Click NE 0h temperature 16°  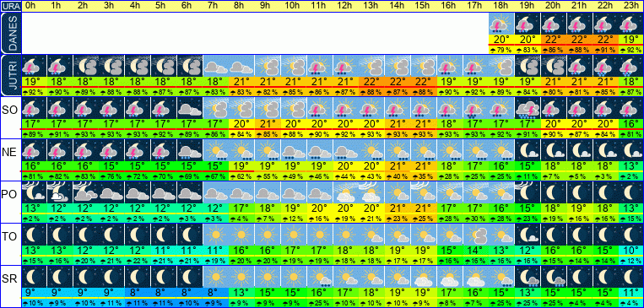pyautogui.click(x=33, y=165)
